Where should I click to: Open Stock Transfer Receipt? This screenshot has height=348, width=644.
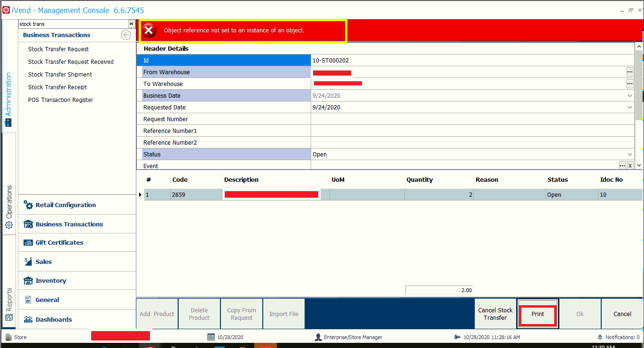(57, 87)
